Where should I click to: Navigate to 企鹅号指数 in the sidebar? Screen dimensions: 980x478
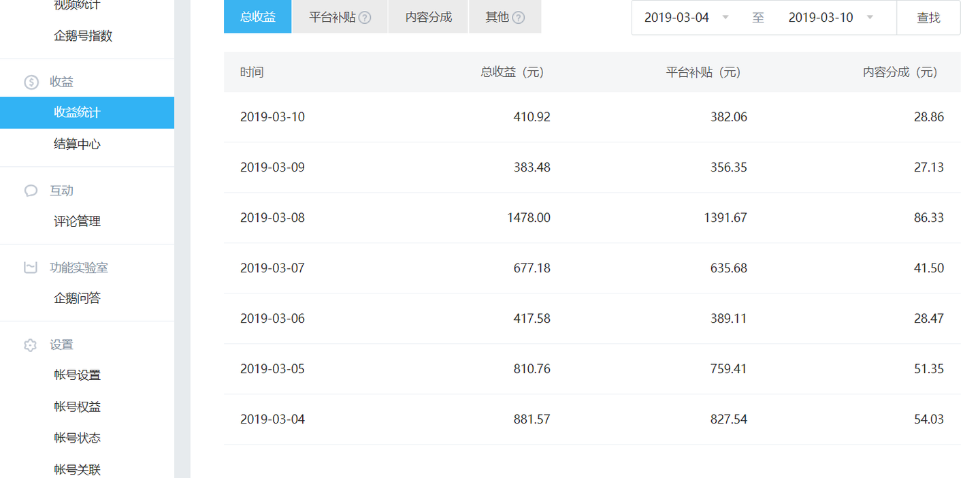[x=83, y=36]
